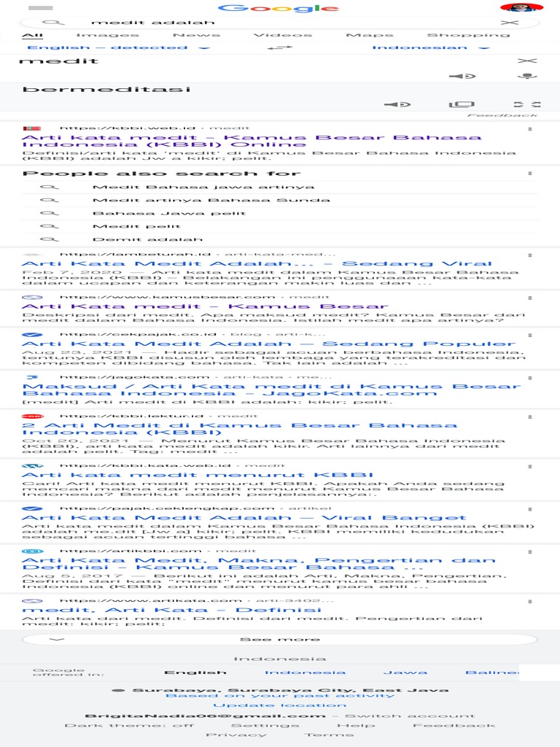Switch to News tab
Screen dimensions: 560x747
197,35
